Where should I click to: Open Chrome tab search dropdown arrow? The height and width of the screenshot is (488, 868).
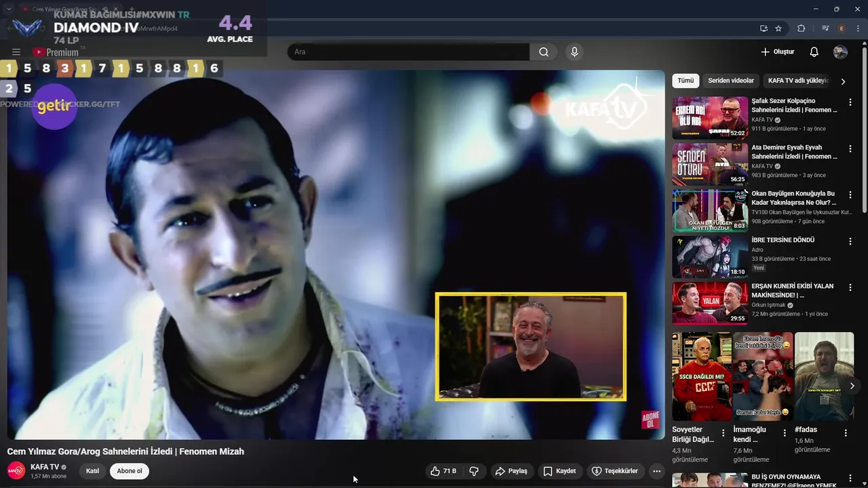point(9,9)
